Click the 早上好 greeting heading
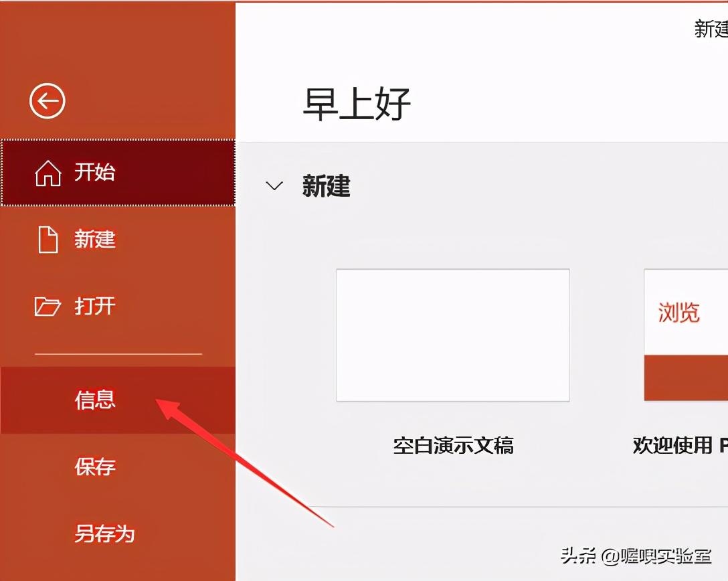The height and width of the screenshot is (581, 728). [x=357, y=103]
